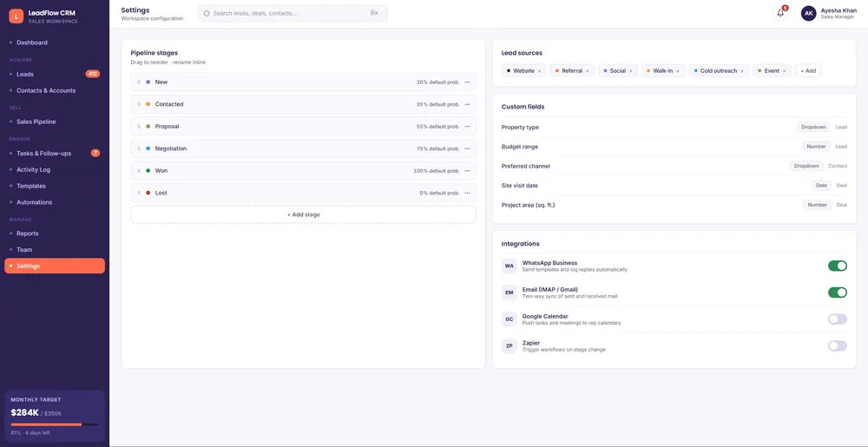The width and height of the screenshot is (868, 447).
Task: Open Tasks & Follow-ups
Action: [54, 154]
